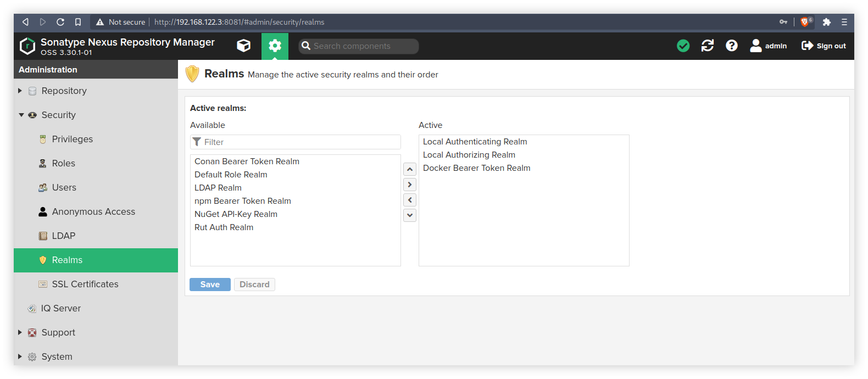Save the realm configuration
This screenshot has width=868, height=379.
pos(210,285)
